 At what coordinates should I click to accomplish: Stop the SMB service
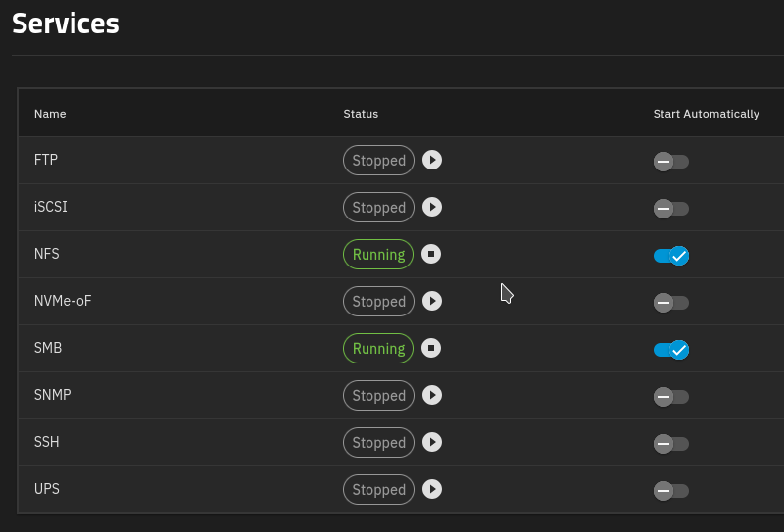click(432, 348)
